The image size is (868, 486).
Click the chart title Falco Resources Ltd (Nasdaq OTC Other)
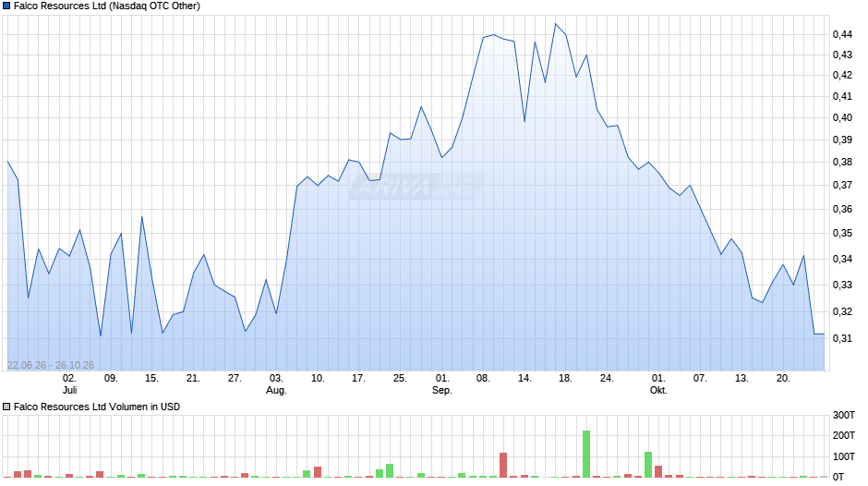(107, 6)
